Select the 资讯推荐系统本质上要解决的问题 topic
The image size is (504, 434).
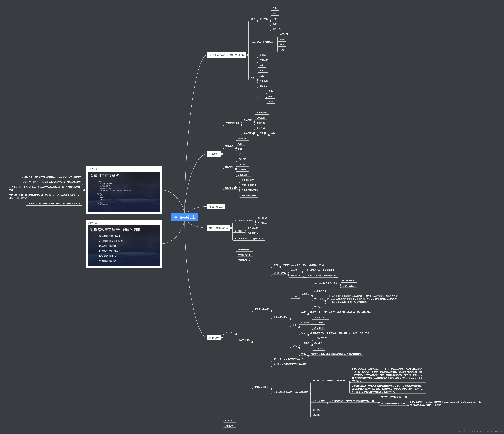coord(226,55)
